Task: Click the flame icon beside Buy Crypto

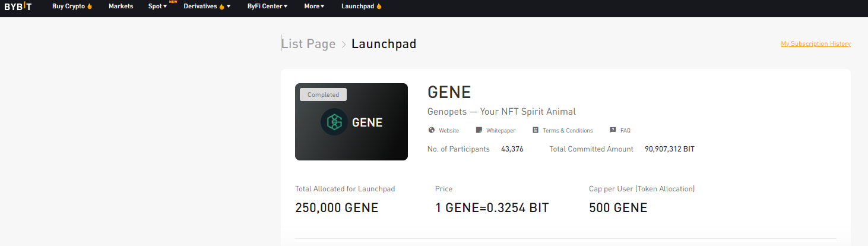Action: tap(90, 7)
